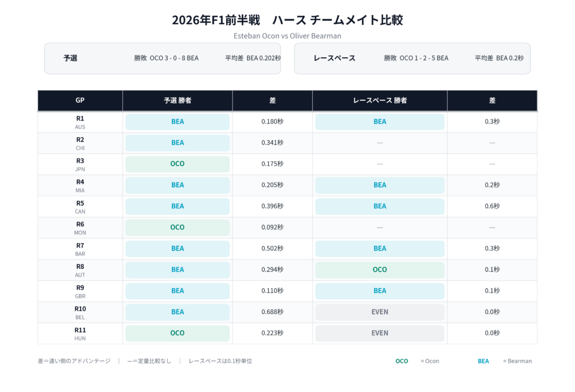Click the footnote 差＝速い側のアドバンテージ
The image size is (575, 392).
pos(74,361)
